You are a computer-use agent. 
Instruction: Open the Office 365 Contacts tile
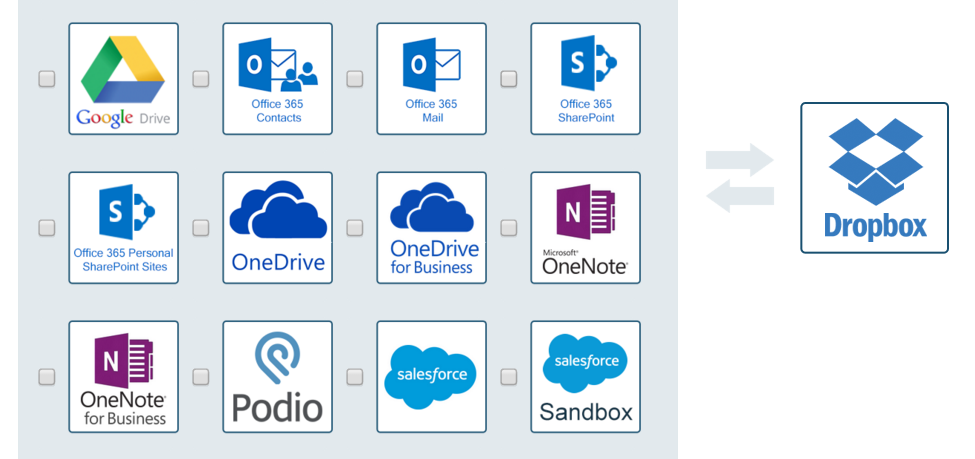(277, 78)
